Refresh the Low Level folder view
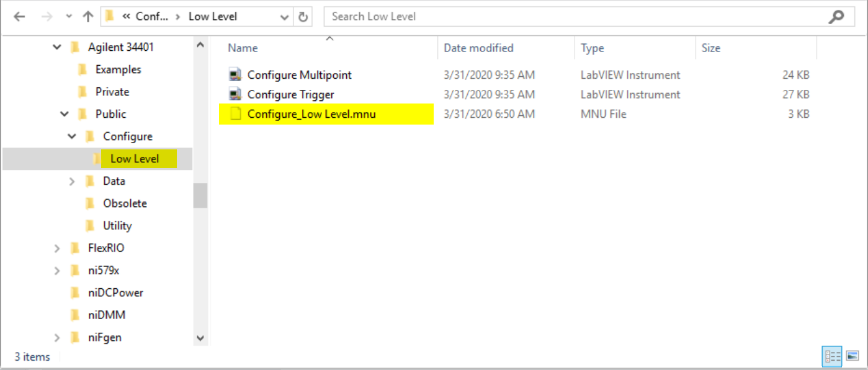Viewport: 868px width, 370px height. point(303,17)
